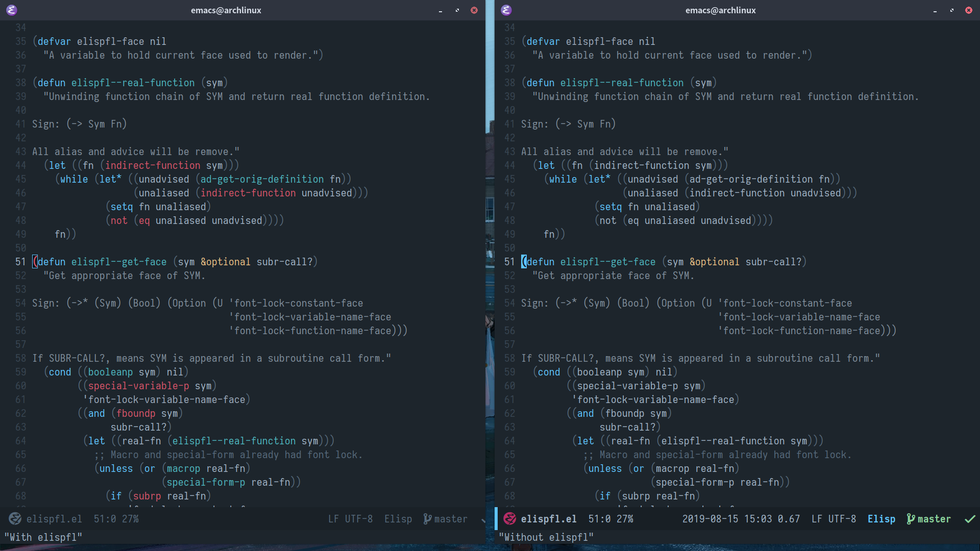Click git branch icon in left modeline
Viewport: 980px width, 551px height.
pyautogui.click(x=427, y=519)
